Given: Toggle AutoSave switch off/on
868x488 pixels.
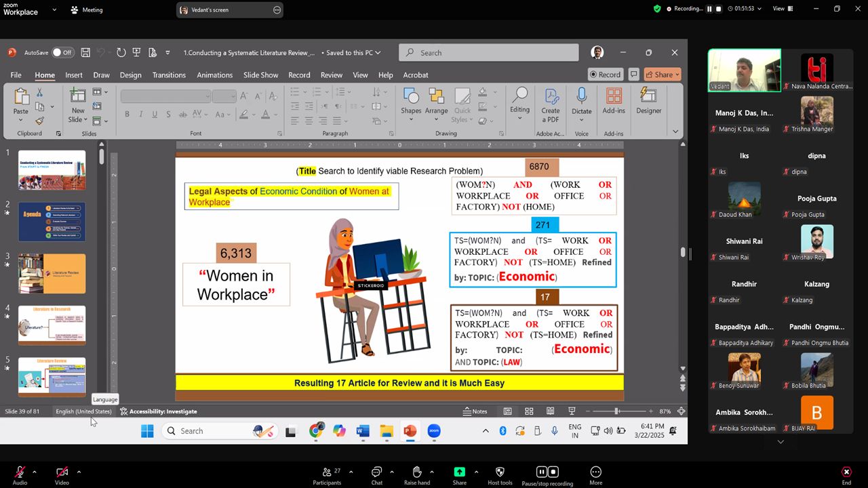Looking at the screenshot, I should point(62,53).
